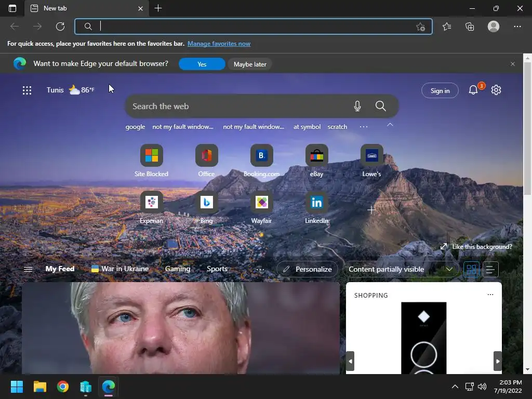Start voice search with microphone icon
532x399 pixels.
357,106
